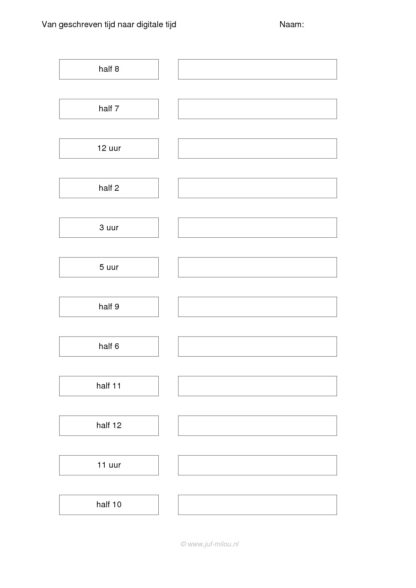Image resolution: width=416 pixels, height=588 pixels.
Task: Click the answer box next to '5 uur'
Action: point(257,267)
